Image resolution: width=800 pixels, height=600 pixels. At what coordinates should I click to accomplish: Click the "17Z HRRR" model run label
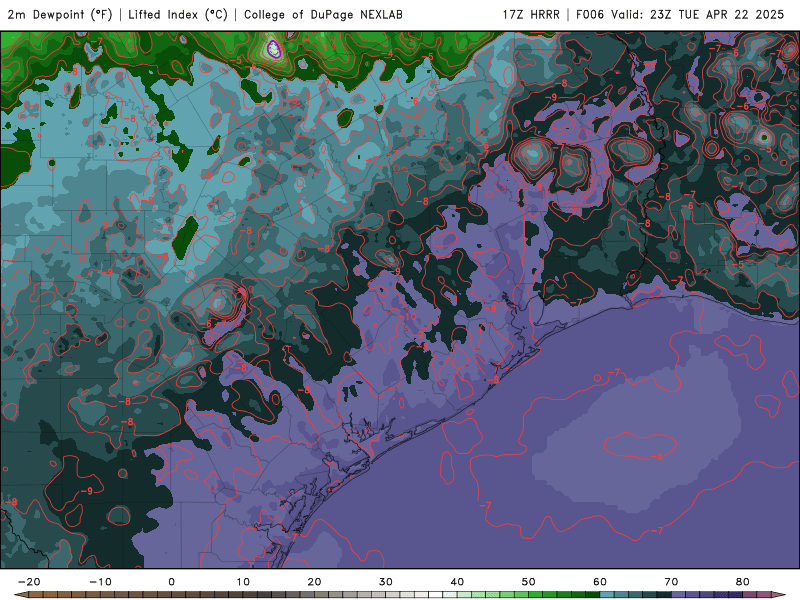[531, 15]
